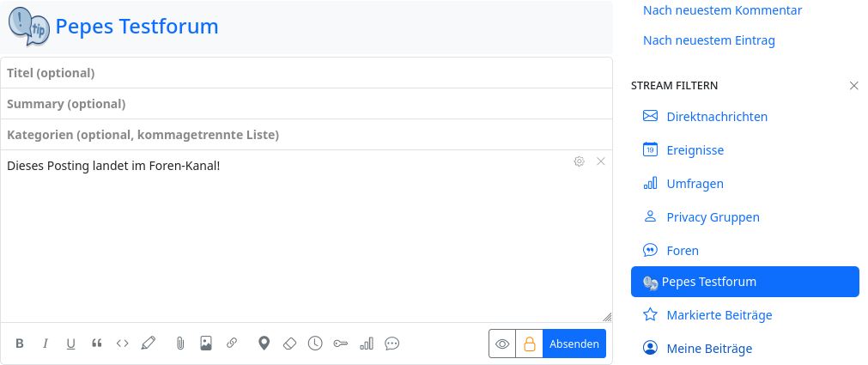This screenshot has height=365, width=868.
Task: Set post expiration with the clock icon
Action: coord(315,344)
